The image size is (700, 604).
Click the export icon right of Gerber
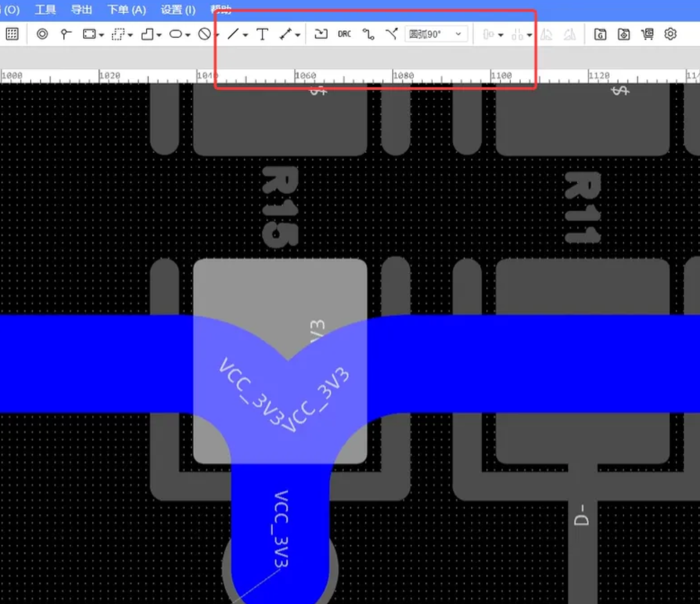(624, 34)
